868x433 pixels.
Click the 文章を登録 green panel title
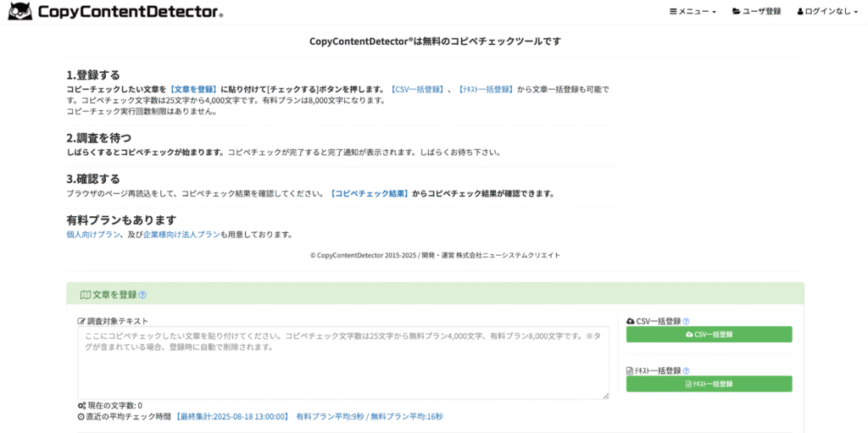click(x=114, y=295)
